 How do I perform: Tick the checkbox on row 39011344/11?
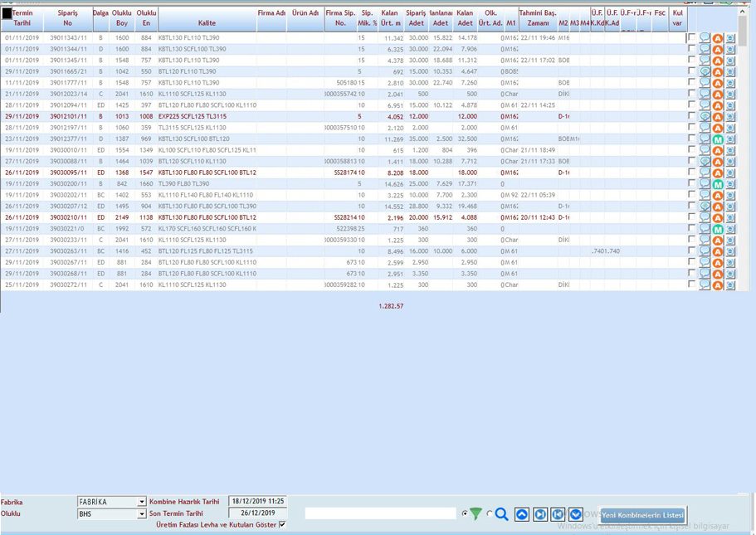tap(692, 49)
